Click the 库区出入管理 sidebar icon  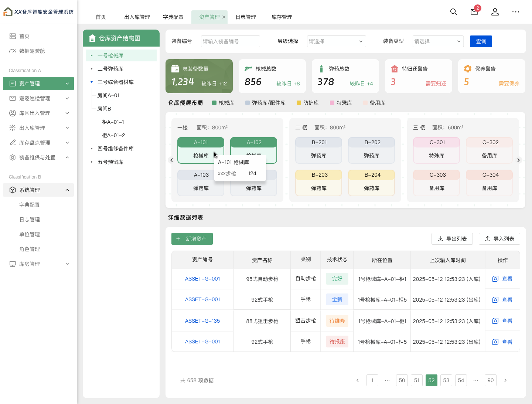(13, 113)
